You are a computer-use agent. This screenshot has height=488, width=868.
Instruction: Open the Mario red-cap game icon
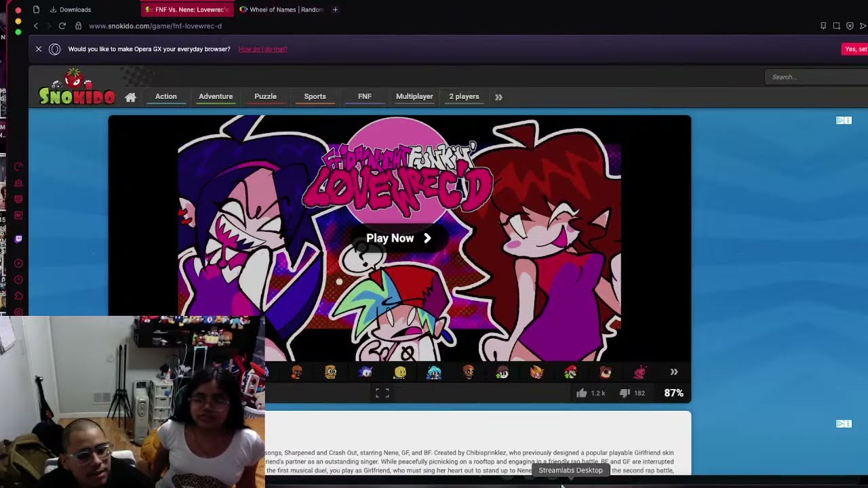pos(570,372)
